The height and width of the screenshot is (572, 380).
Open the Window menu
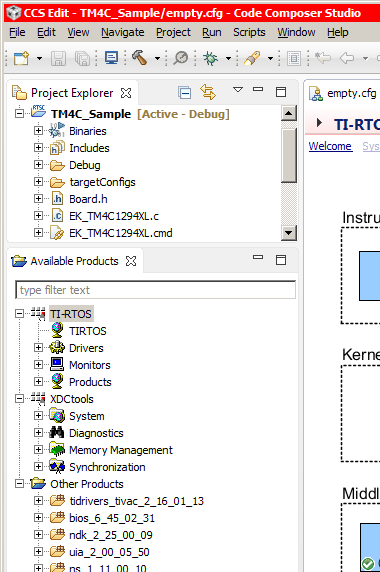click(x=296, y=32)
